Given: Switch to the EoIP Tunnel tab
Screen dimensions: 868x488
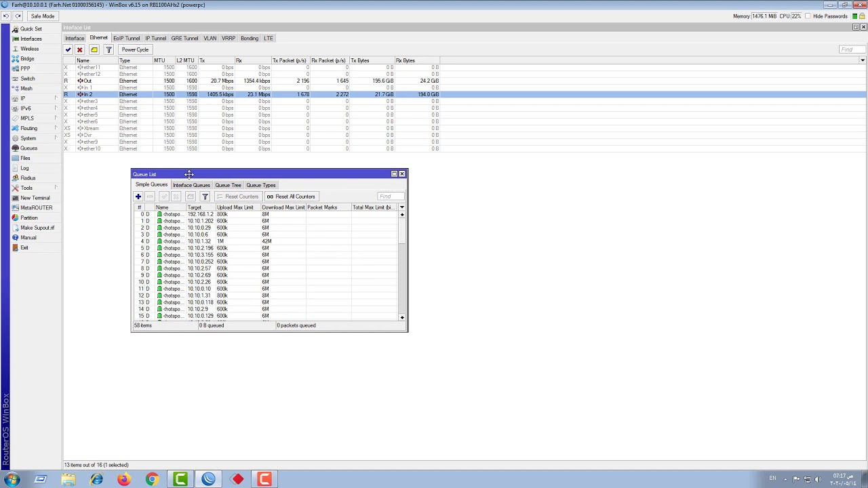Looking at the screenshot, I should (126, 39).
